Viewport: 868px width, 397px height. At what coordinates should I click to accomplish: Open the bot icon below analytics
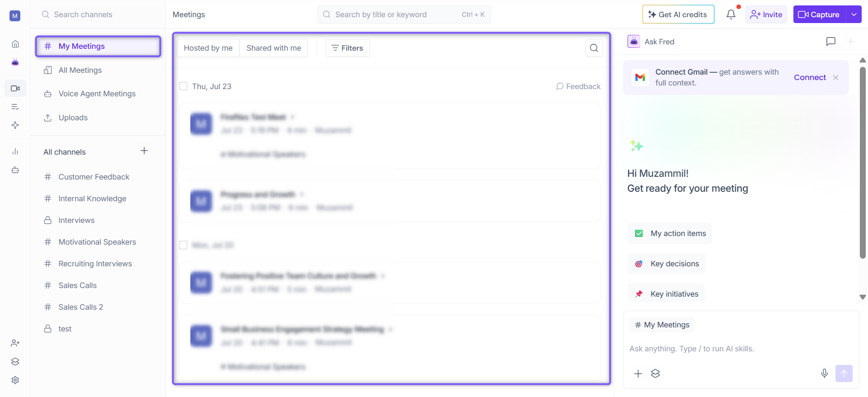[x=15, y=170]
